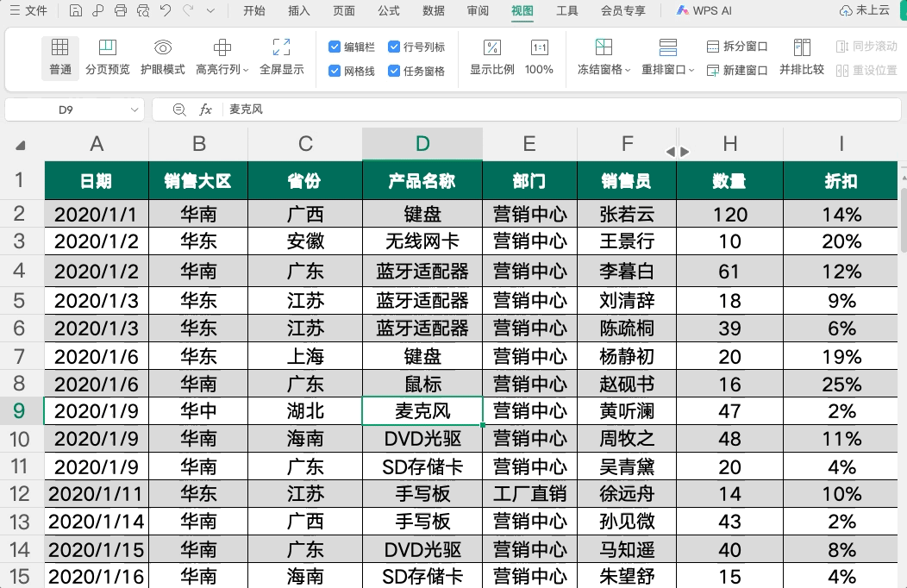Reset zoom with the 100% icon

pyautogui.click(x=539, y=57)
